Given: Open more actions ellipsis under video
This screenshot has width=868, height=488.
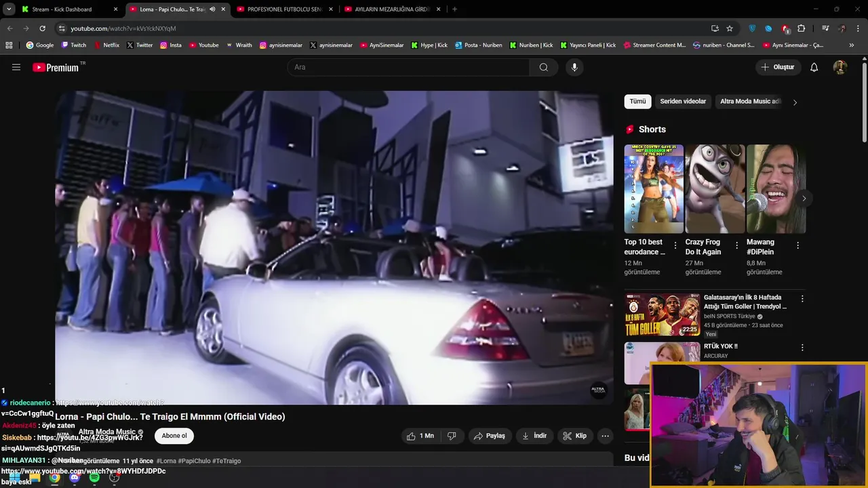Looking at the screenshot, I should [606, 436].
